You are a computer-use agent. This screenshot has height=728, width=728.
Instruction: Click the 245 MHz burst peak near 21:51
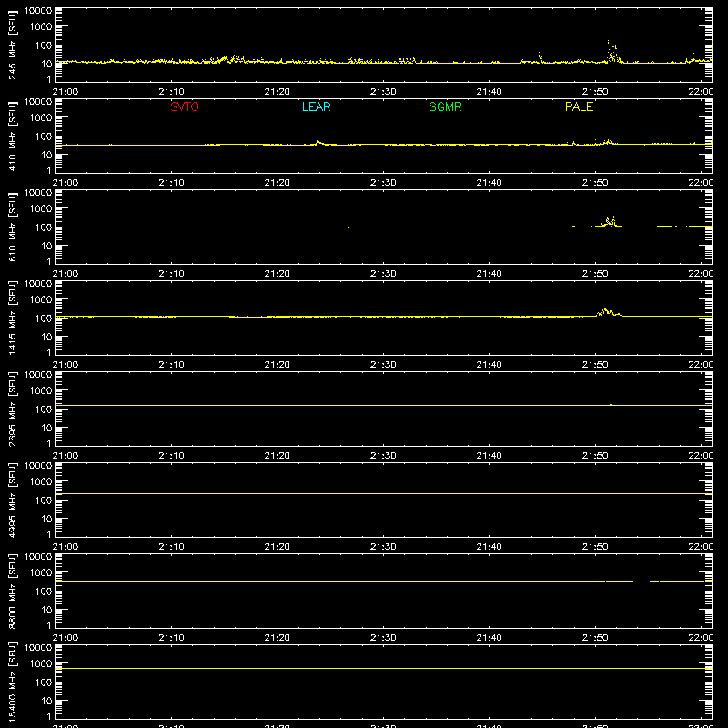612,52
